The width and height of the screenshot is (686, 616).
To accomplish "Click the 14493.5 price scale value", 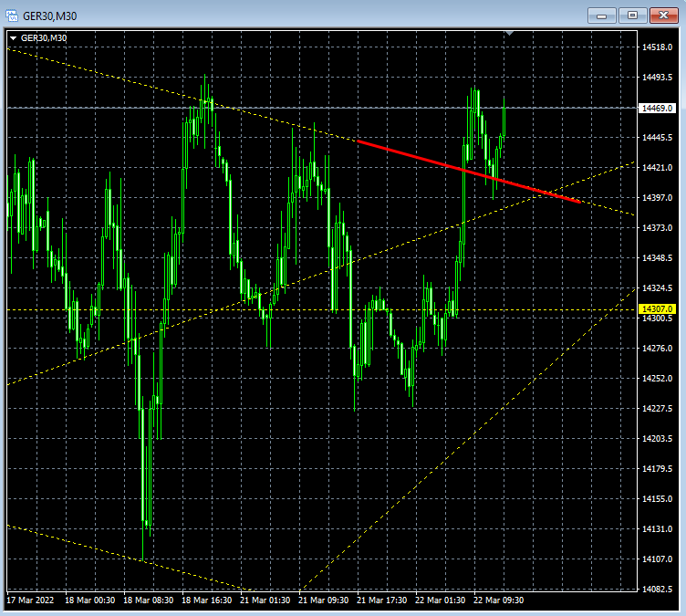I will [x=657, y=78].
